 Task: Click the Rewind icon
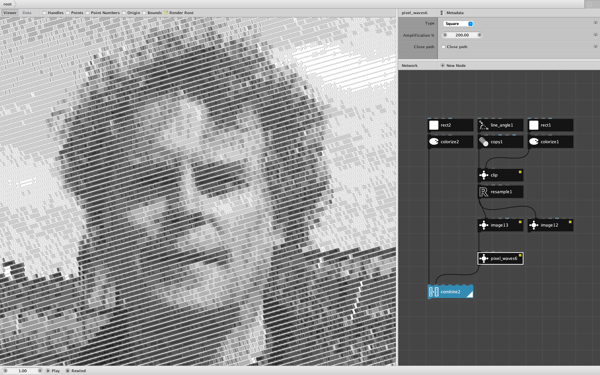pyautogui.click(x=67, y=371)
